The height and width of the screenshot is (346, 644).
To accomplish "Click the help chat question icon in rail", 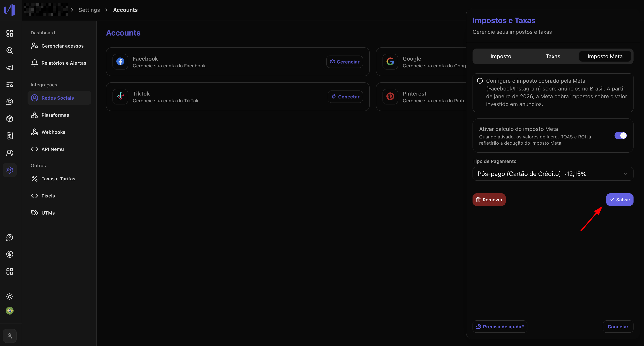I will 10,237.
